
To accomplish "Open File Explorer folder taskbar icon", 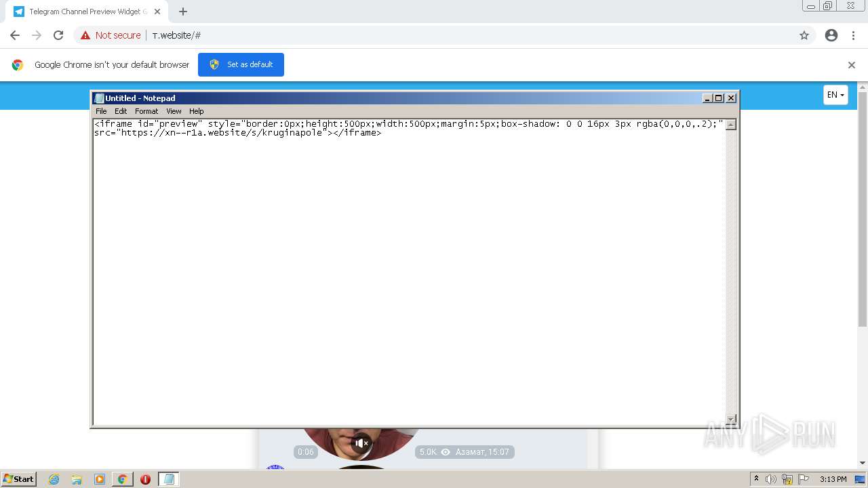I will point(77,479).
